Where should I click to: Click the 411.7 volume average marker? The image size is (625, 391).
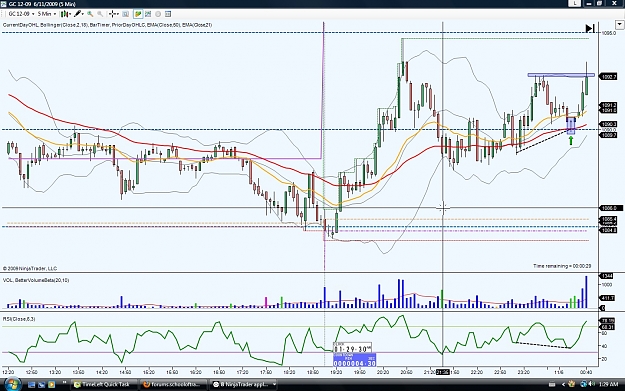click(x=607, y=298)
